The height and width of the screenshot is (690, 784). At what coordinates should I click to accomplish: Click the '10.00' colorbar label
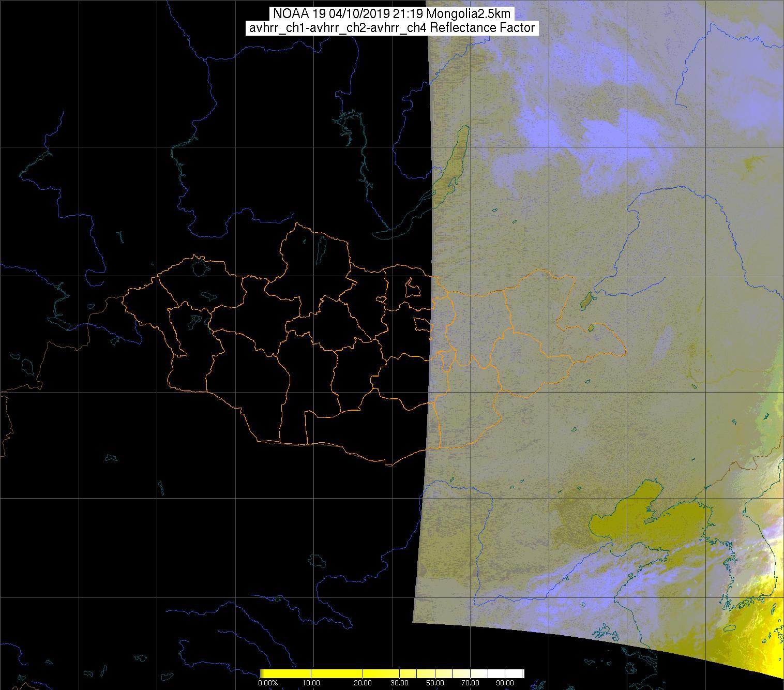(x=312, y=683)
